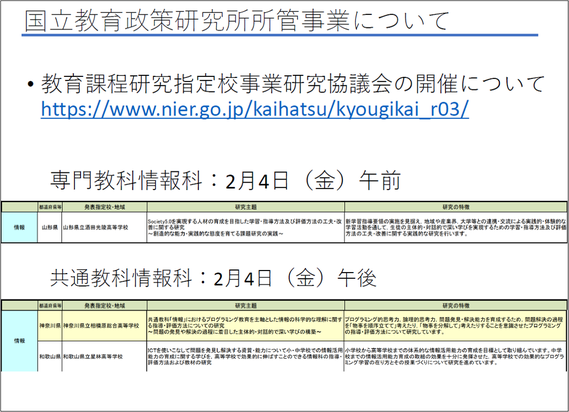Click 研究の特徴 header in the upper table

[456, 207]
